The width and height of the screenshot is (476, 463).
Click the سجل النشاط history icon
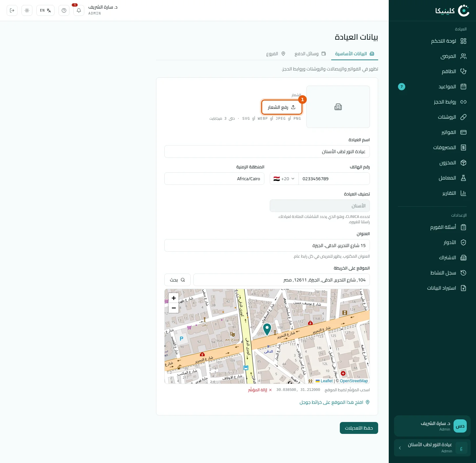[x=463, y=273]
